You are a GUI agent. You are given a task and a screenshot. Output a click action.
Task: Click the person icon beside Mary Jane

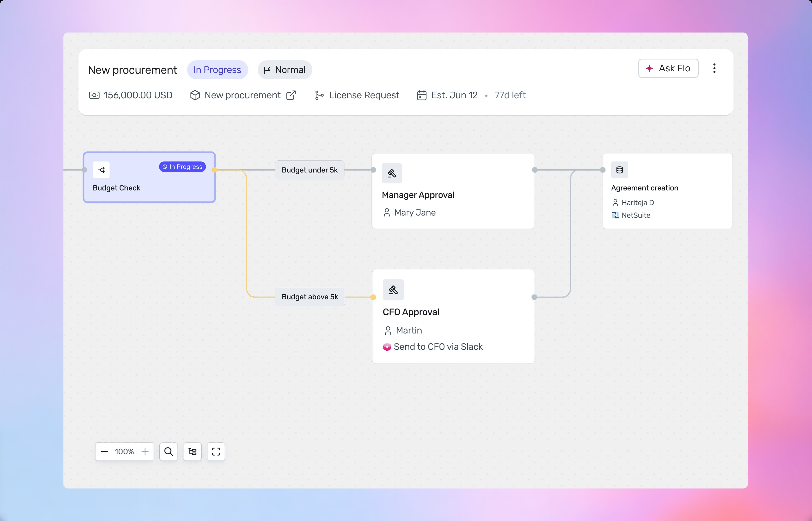point(387,213)
